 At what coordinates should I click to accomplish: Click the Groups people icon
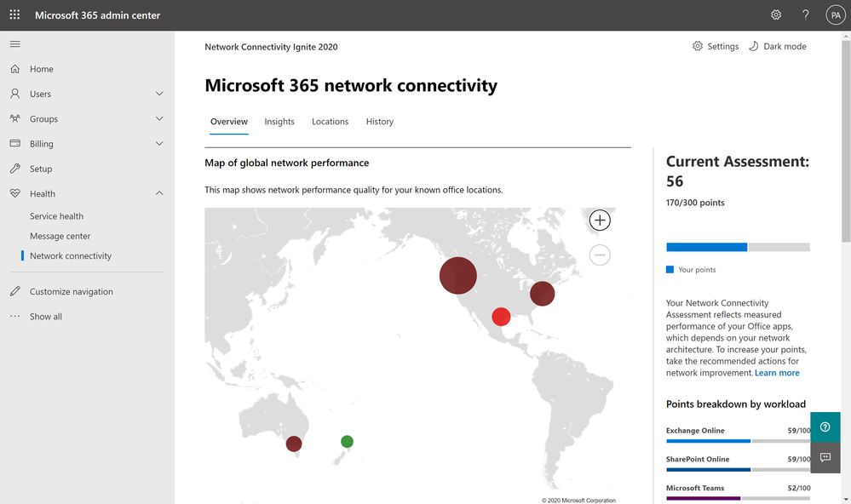[x=15, y=118]
